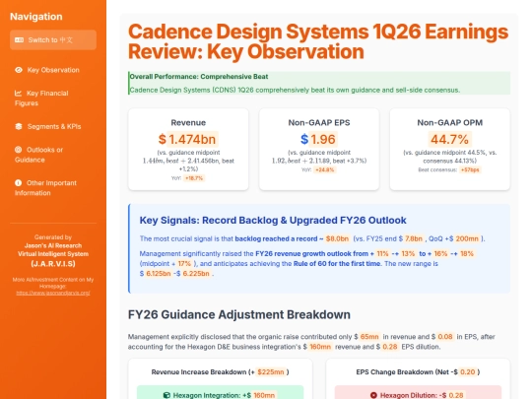
Task: Click the Non-GAAP EPS card title
Action: (x=319, y=122)
